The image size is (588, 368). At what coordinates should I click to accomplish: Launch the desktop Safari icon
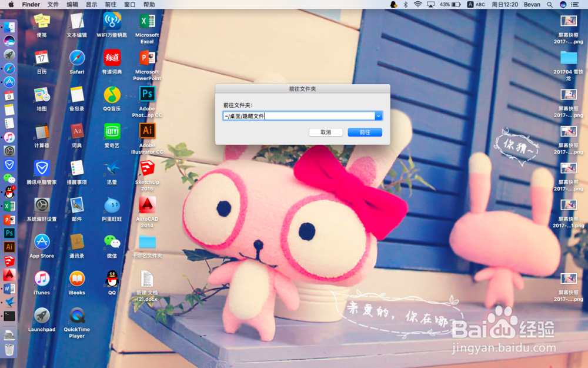click(76, 58)
